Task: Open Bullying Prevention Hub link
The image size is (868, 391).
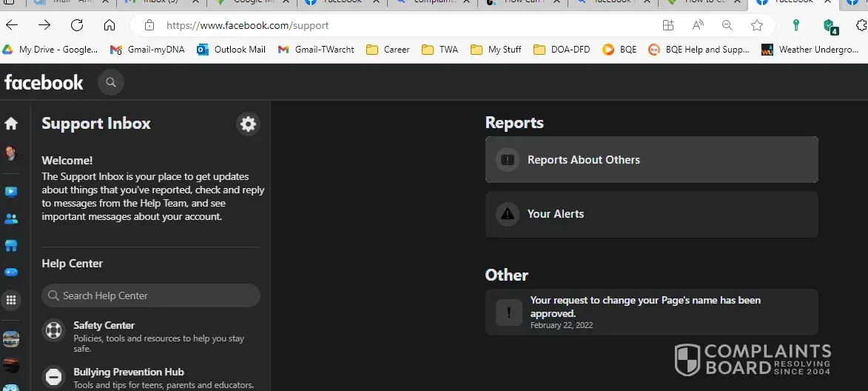Action: [128, 372]
